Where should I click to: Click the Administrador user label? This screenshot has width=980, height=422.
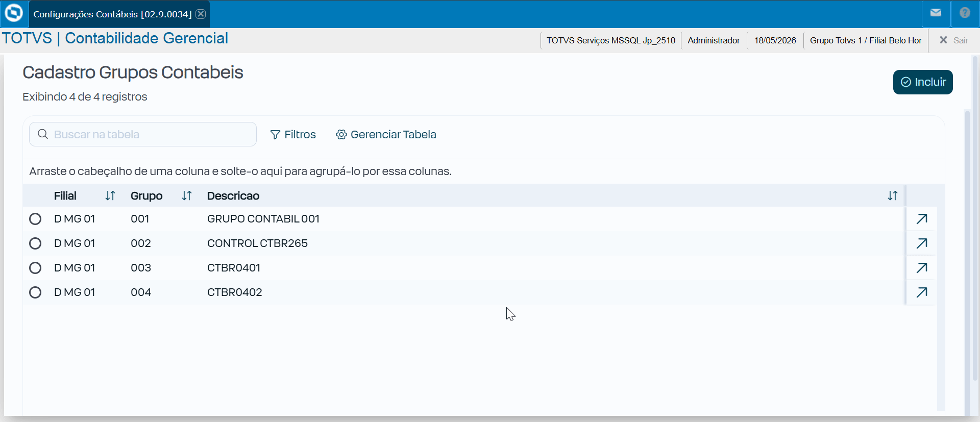pos(714,40)
